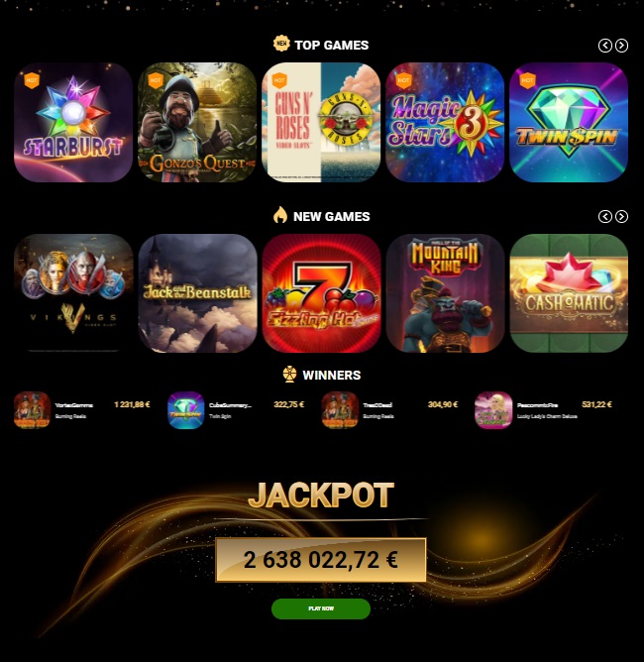Click the jackpot amount 2 638 022,72 €
This screenshot has height=662, width=644.
tap(321, 560)
